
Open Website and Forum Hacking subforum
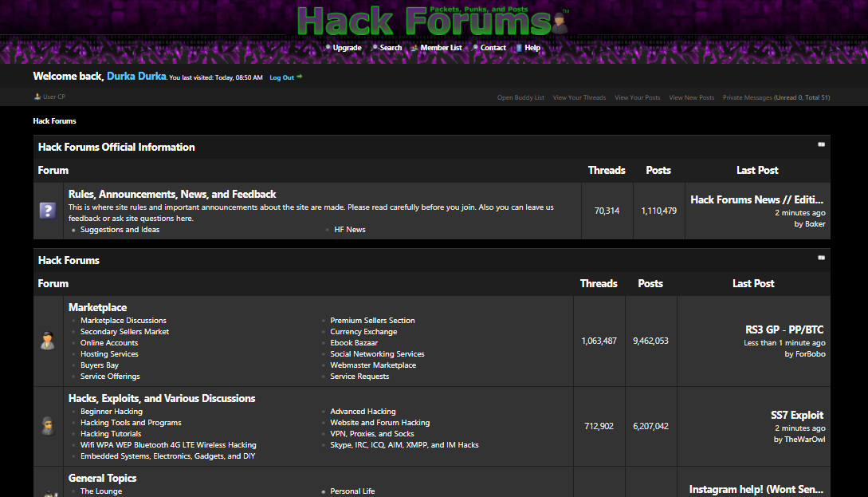[x=379, y=422]
